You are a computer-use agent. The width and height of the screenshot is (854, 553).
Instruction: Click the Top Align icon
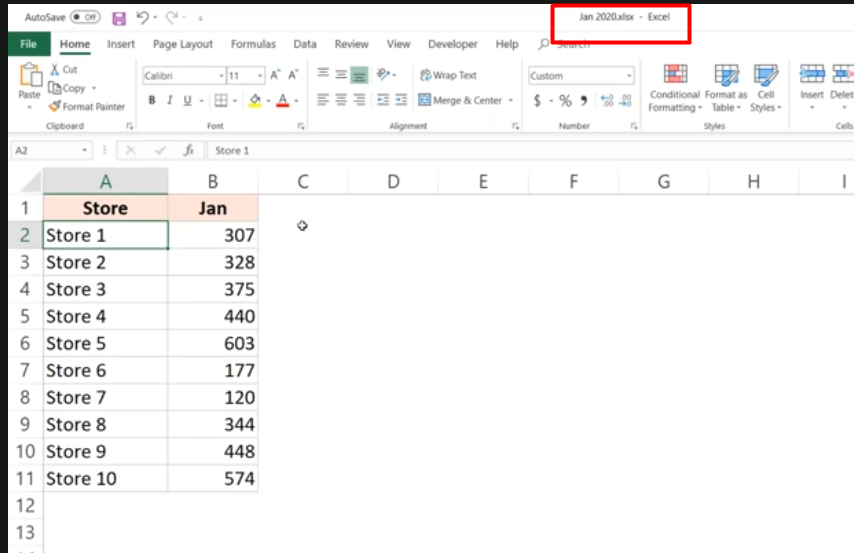[x=323, y=74]
